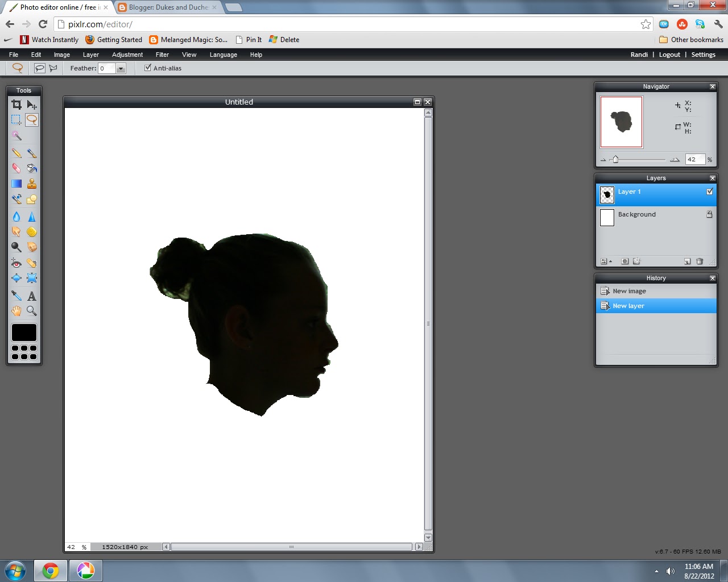Viewport: 728px width, 582px height.
Task: Open the Feather value dropdown
Action: tap(121, 68)
